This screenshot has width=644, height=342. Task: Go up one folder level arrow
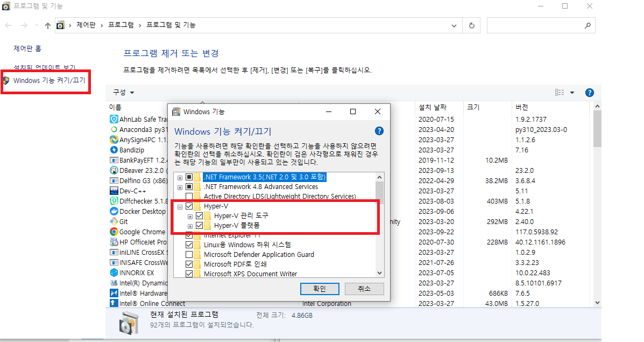(48, 25)
